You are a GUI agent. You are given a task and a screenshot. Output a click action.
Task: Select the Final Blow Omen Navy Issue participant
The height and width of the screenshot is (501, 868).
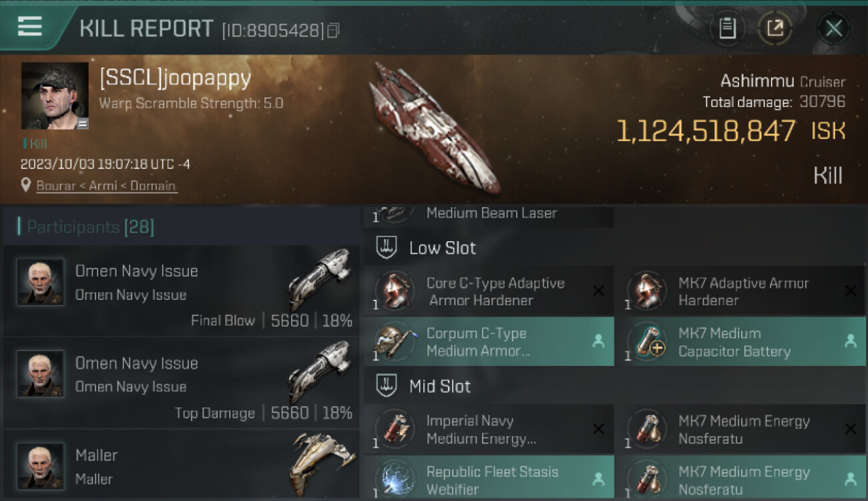(181, 291)
